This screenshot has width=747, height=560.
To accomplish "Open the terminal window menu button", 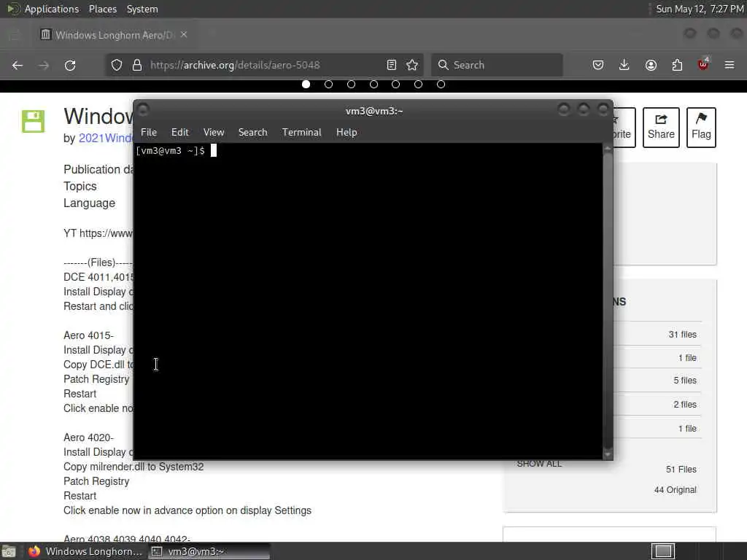I will (143, 110).
